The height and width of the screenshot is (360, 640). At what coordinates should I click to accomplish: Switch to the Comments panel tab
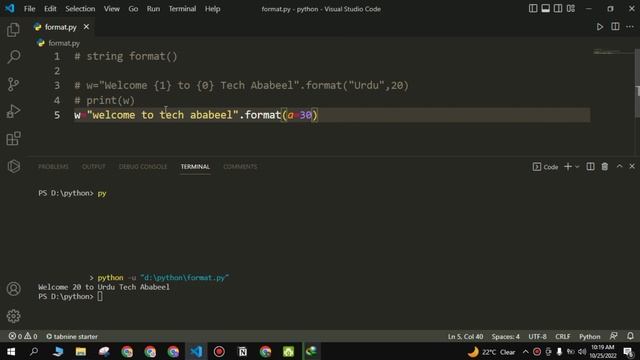point(240,167)
